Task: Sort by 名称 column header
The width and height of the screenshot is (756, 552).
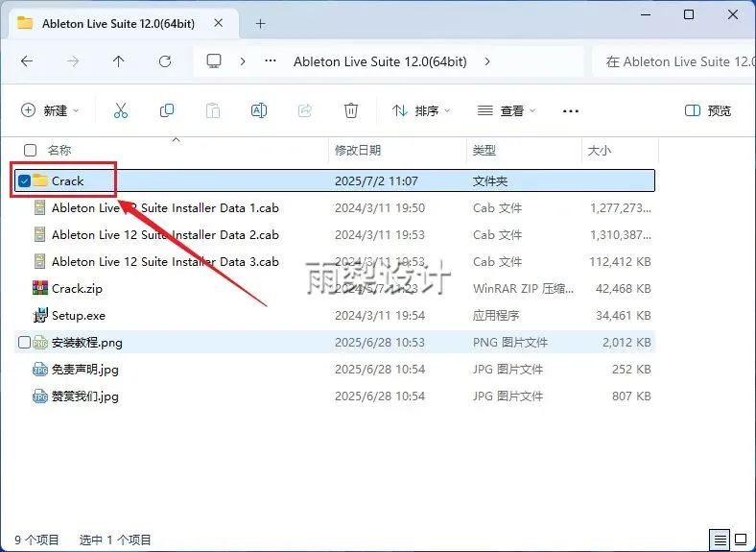Action: 59,150
